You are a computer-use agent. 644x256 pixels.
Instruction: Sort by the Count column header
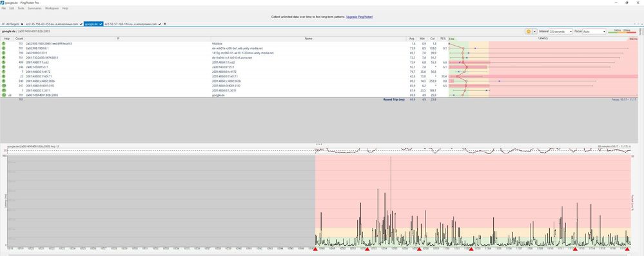pos(19,39)
